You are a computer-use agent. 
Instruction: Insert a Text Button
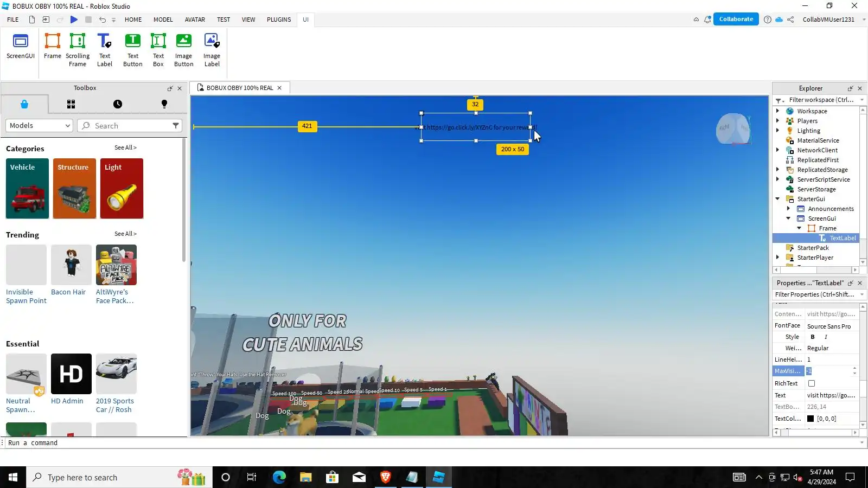[133, 50]
